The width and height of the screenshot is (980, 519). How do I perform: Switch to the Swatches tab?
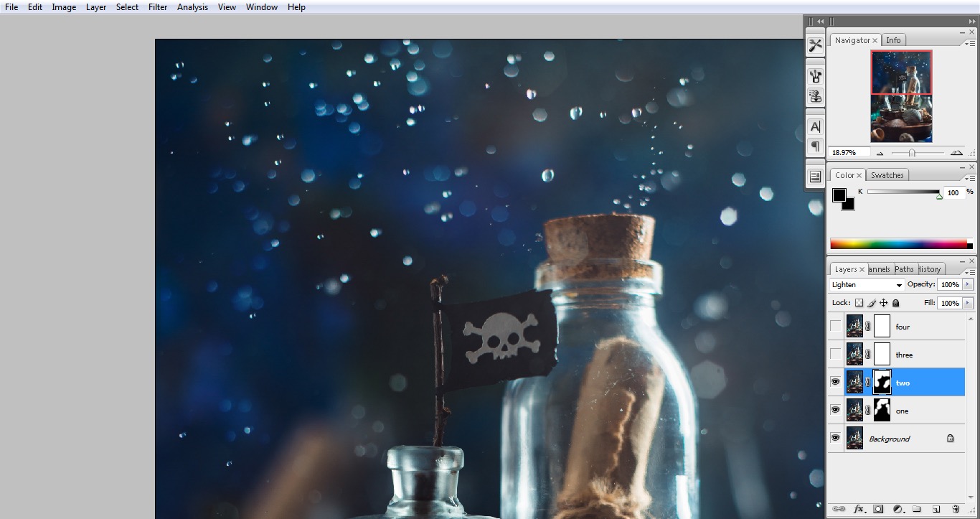[x=887, y=175]
